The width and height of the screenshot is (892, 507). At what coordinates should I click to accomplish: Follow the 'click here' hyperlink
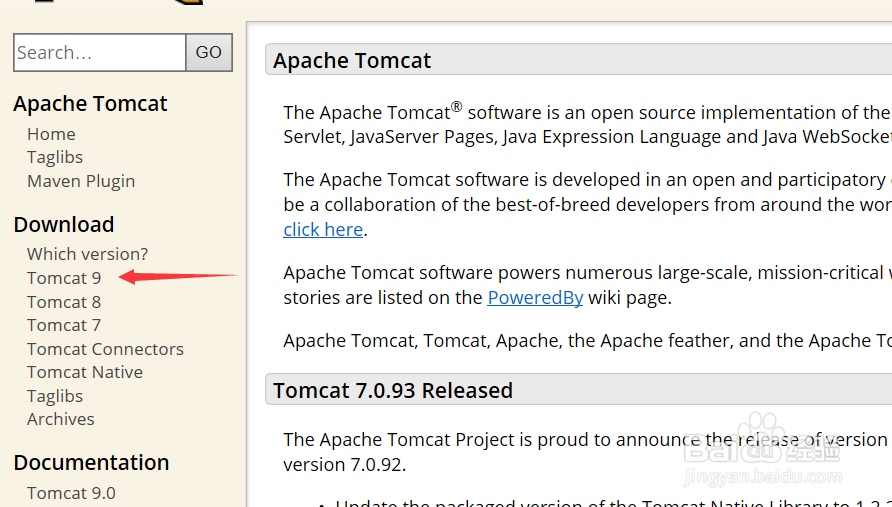coord(323,229)
